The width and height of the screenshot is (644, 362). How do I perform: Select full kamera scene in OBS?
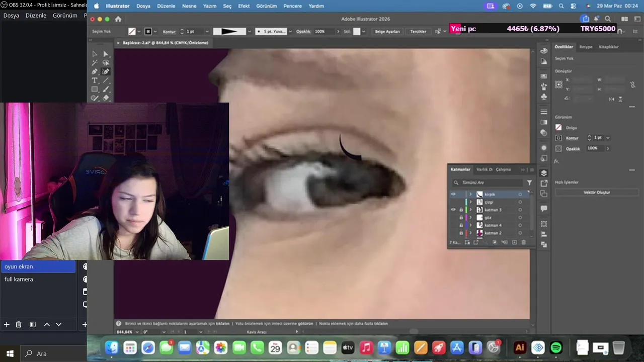point(38,279)
